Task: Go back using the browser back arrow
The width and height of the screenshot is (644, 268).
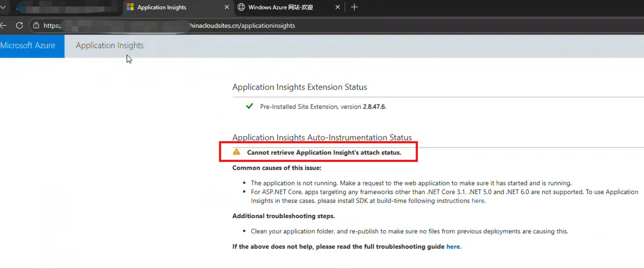Action: (3, 25)
